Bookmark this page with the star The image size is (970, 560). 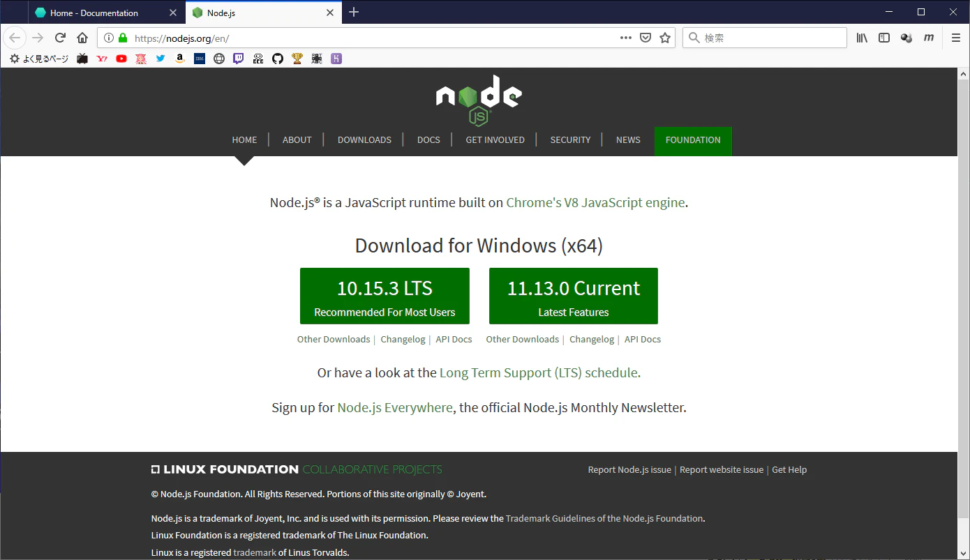click(x=665, y=38)
